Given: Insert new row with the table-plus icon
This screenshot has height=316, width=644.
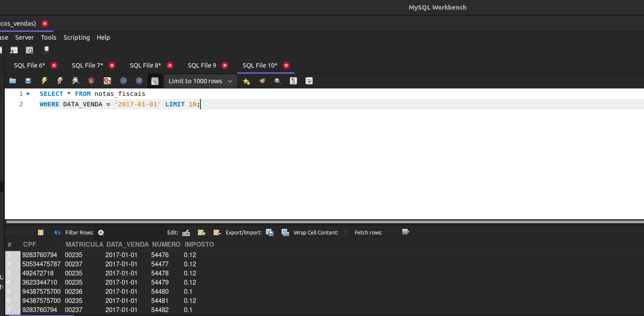Looking at the screenshot, I should coord(202,233).
